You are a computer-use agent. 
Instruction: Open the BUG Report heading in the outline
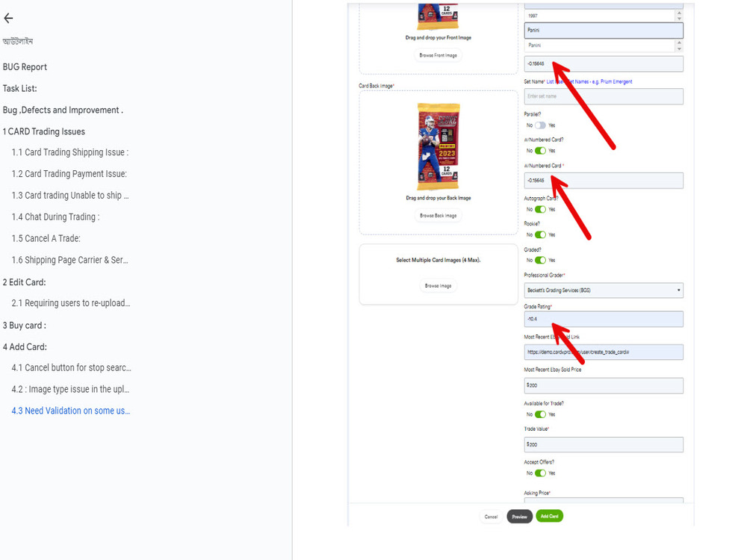25,67
